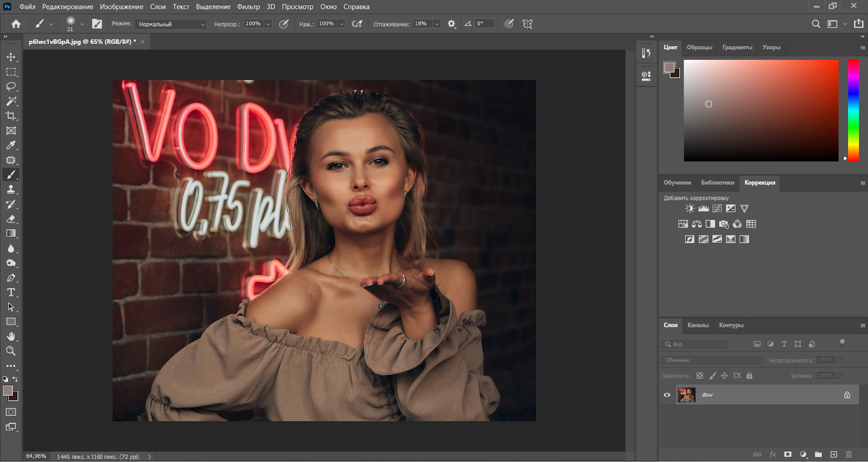Select the Frame tool
This screenshot has height=462, width=868.
tap(11, 130)
